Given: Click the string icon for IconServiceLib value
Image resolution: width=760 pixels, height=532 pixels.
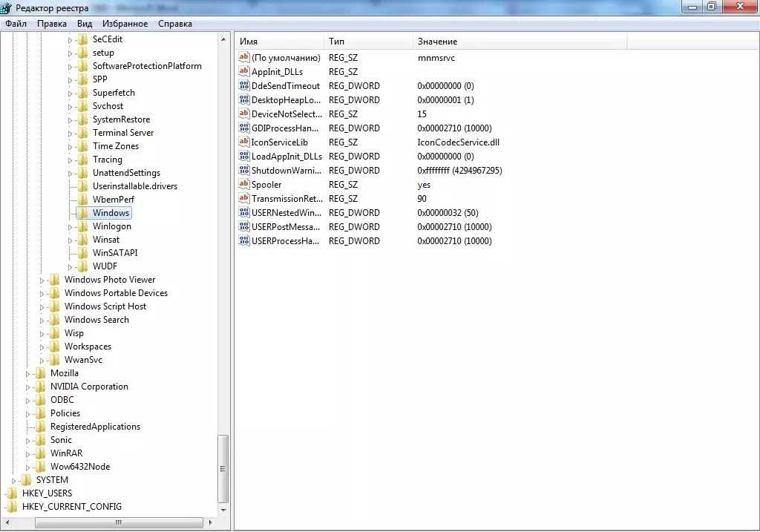Looking at the screenshot, I should pos(244,142).
